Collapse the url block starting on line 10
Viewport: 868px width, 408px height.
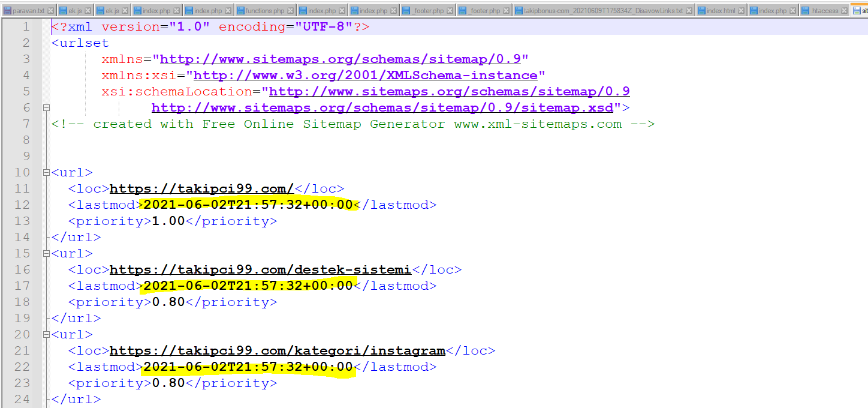pos(46,173)
